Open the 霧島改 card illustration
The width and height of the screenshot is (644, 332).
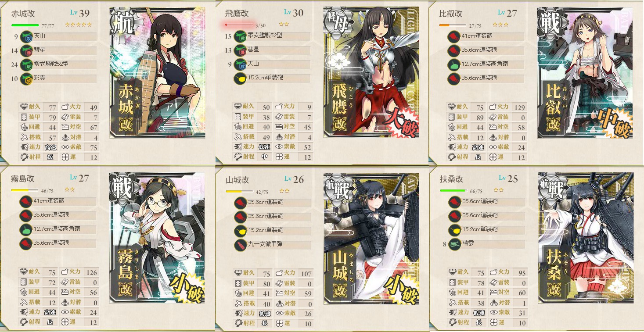point(157,237)
